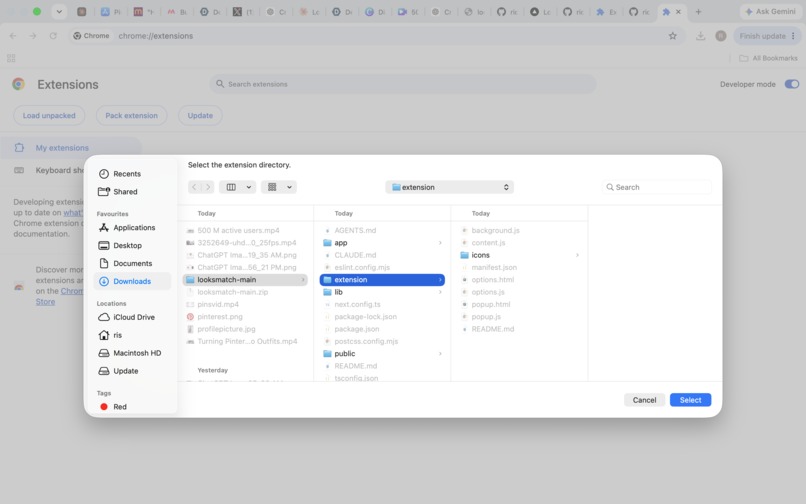Screen dimensions: 806x504
Task: Open a new Chrome tab
Action: point(698,11)
